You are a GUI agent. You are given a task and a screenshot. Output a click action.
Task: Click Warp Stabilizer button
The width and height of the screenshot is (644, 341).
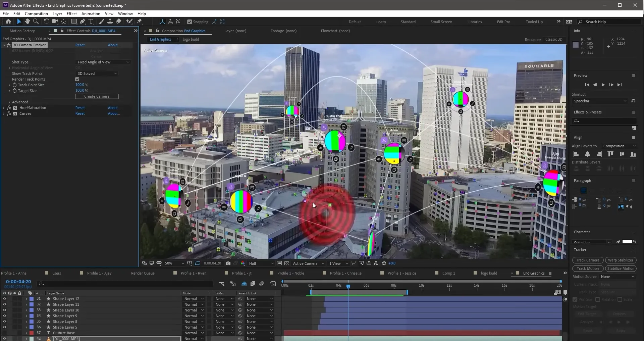click(621, 260)
